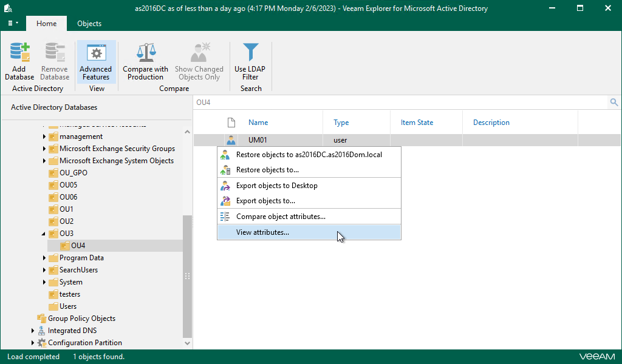Screen dimensions: 622x364
Task: Click Export objects to Desktop
Action: tap(276, 186)
